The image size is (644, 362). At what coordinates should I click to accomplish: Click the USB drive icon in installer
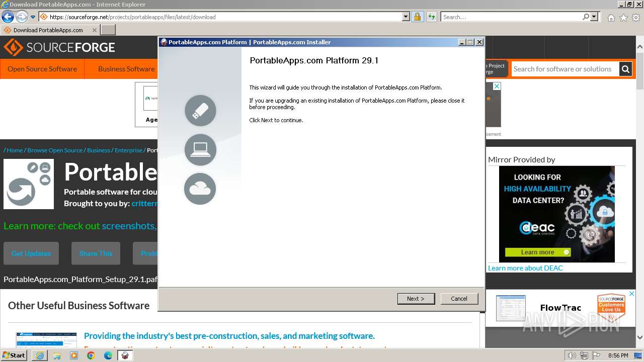point(200,111)
